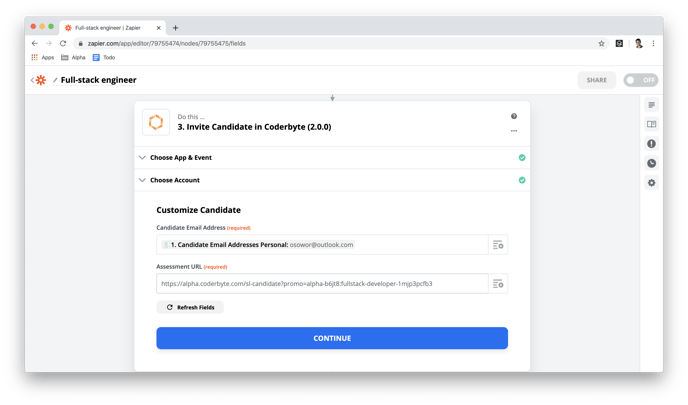
Task: Open the Zap settings gear icon
Action: click(652, 183)
